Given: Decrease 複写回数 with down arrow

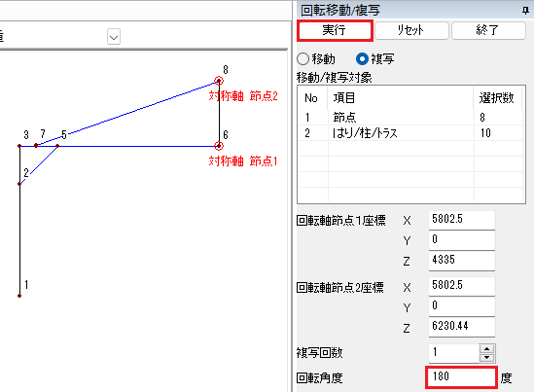Looking at the screenshot, I should click(x=487, y=358).
